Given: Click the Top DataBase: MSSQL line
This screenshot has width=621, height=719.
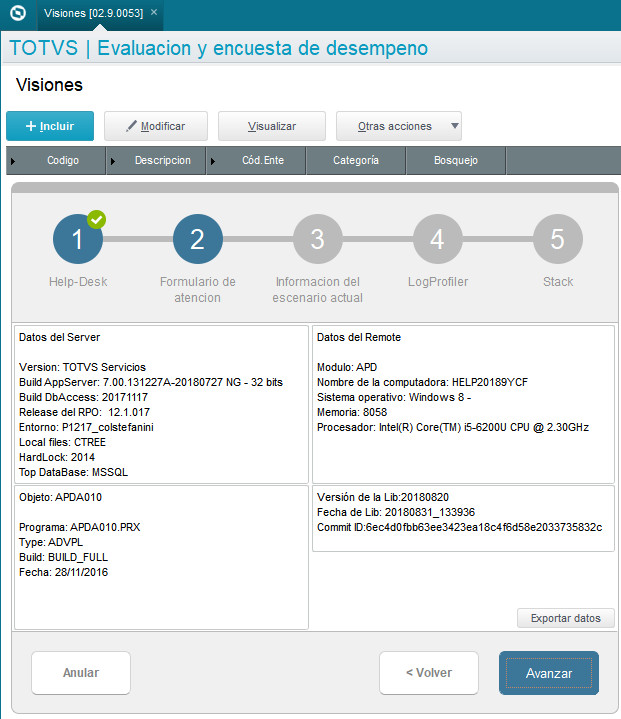Looking at the screenshot, I should click(x=73, y=472).
